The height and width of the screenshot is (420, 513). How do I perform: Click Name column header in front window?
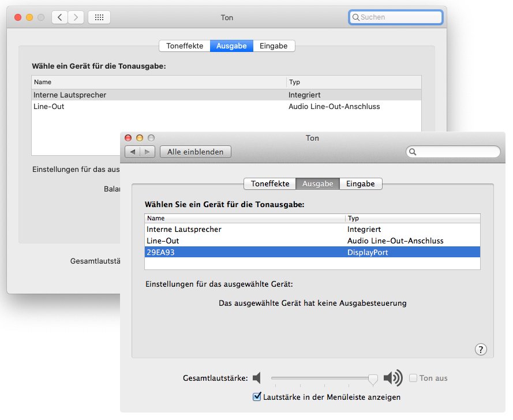point(245,218)
